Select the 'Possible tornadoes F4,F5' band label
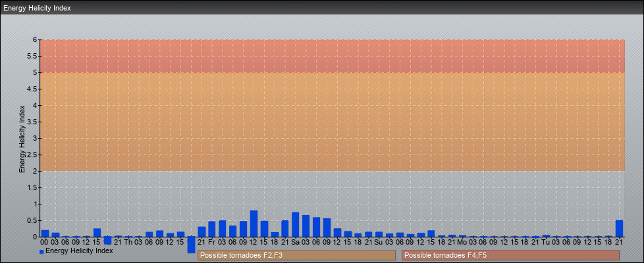This screenshot has height=263, width=644. 510,255
